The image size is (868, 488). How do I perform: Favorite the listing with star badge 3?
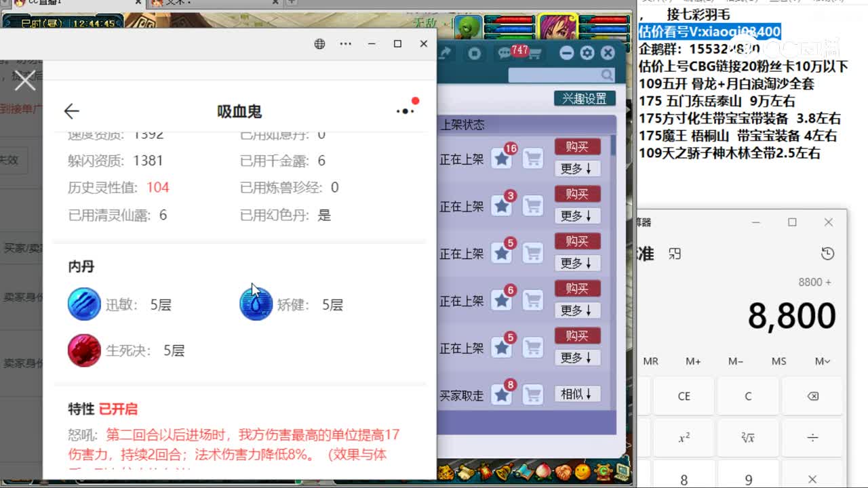point(502,206)
